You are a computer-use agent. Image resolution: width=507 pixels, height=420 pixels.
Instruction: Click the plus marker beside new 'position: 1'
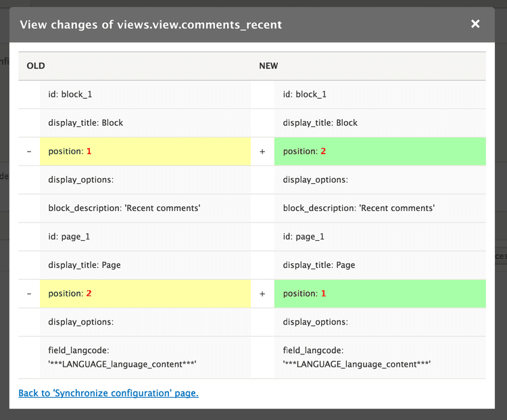pos(262,294)
